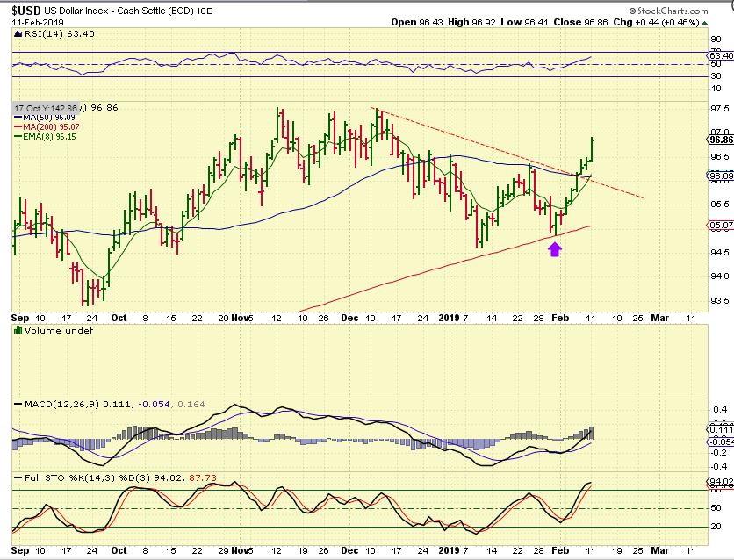Click the 0.111 MACD value tag on right axis
The width and height of the screenshot is (734, 560).
coord(720,428)
